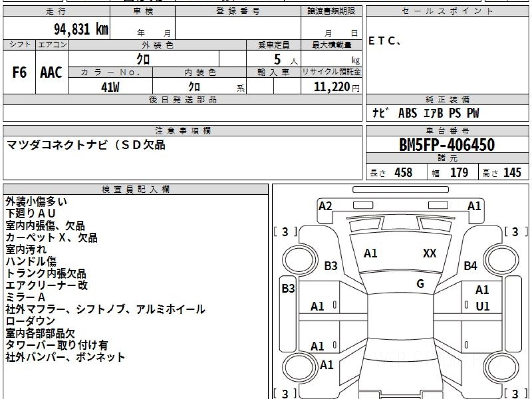
Task: Select the 室内内張傷、欠品 note
Action: coord(45,226)
